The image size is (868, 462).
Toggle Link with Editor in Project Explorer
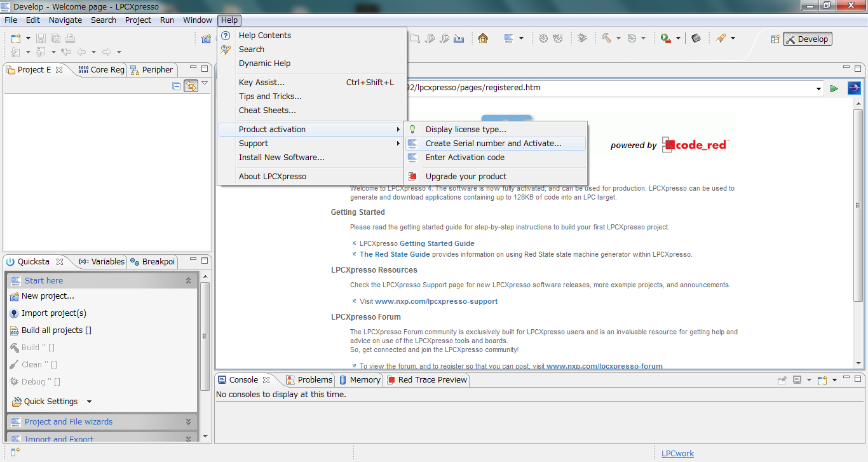191,86
